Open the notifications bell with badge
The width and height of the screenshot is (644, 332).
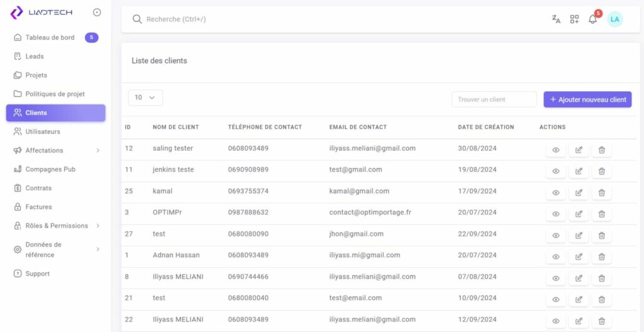592,19
